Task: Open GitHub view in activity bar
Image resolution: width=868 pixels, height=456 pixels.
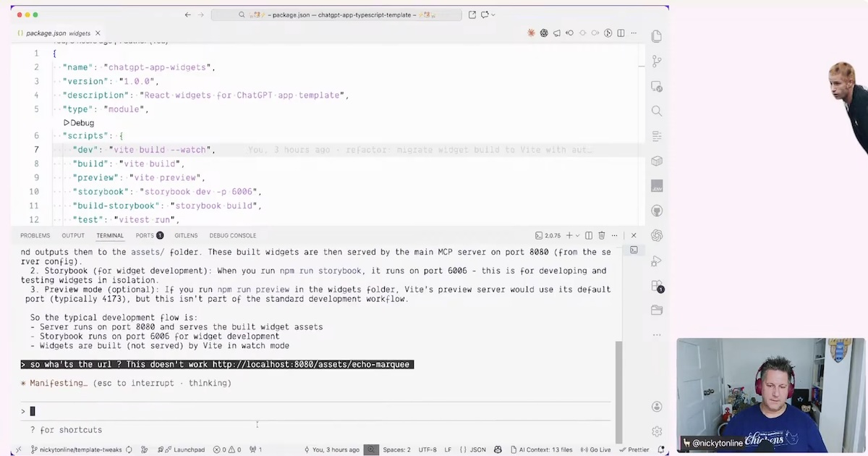Action: coord(657,211)
